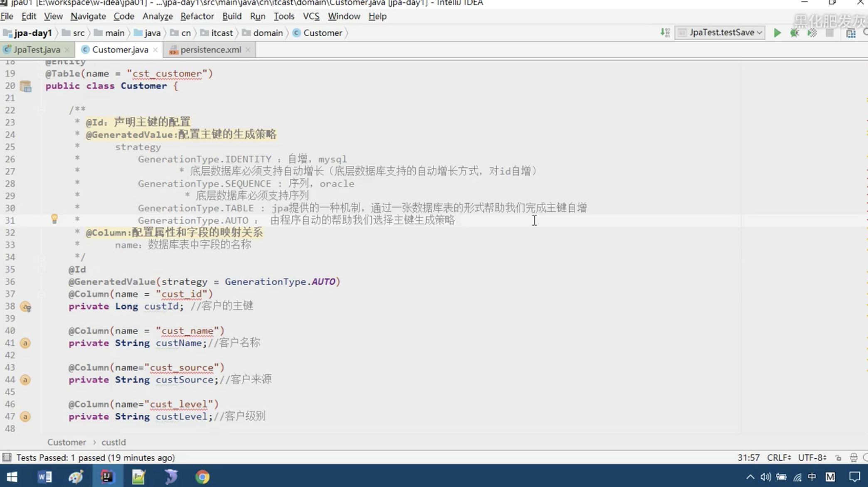
Task: Click the build project arrow icon
Action: (665, 33)
